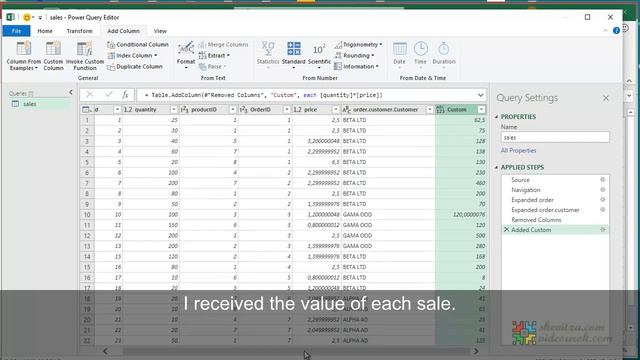The width and height of the screenshot is (640, 360).
Task: Open Navigation step settings gear
Action: (x=602, y=190)
